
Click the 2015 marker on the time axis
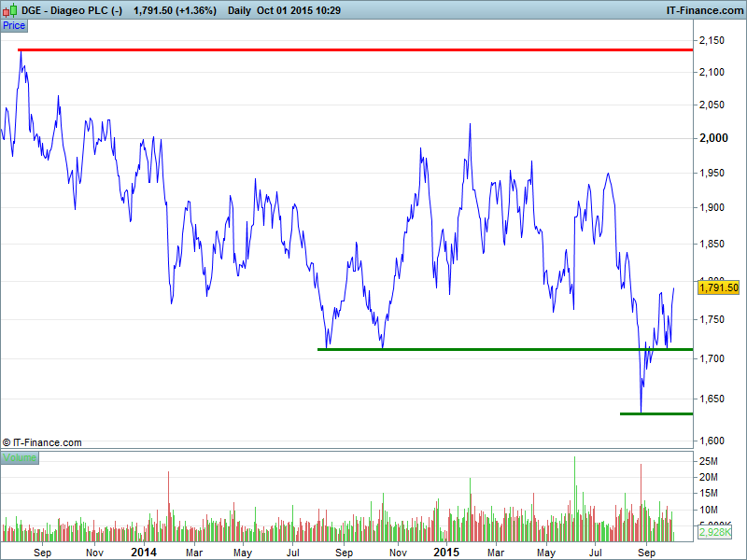(x=446, y=553)
